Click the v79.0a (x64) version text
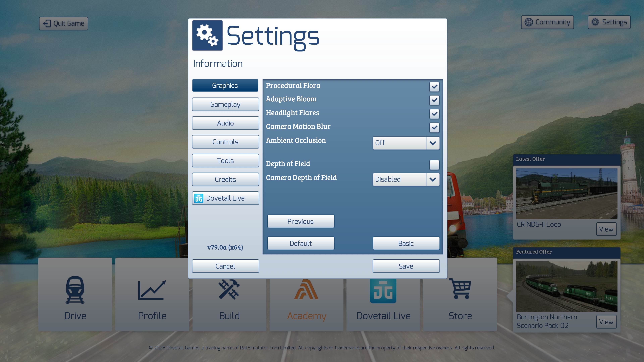 225,247
